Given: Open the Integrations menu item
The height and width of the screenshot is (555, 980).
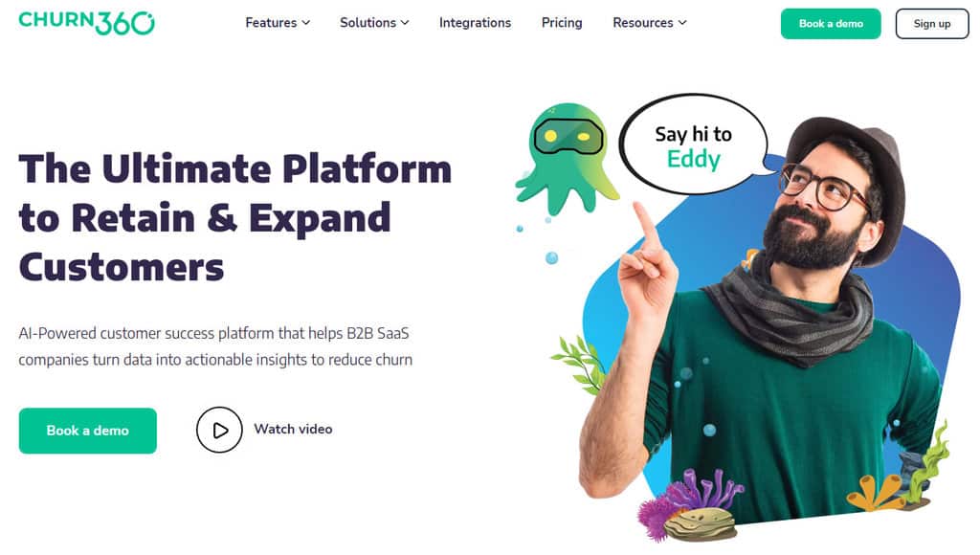Looking at the screenshot, I should pyautogui.click(x=475, y=23).
